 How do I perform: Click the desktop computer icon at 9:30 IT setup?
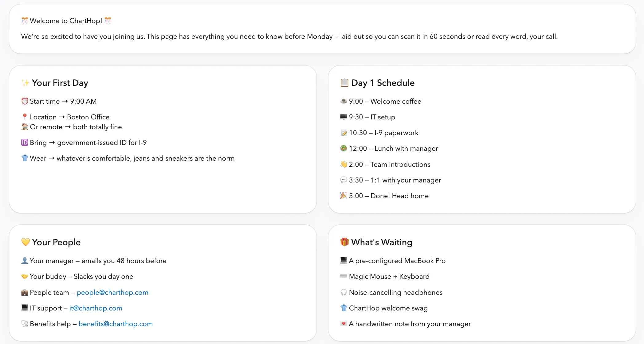344,117
